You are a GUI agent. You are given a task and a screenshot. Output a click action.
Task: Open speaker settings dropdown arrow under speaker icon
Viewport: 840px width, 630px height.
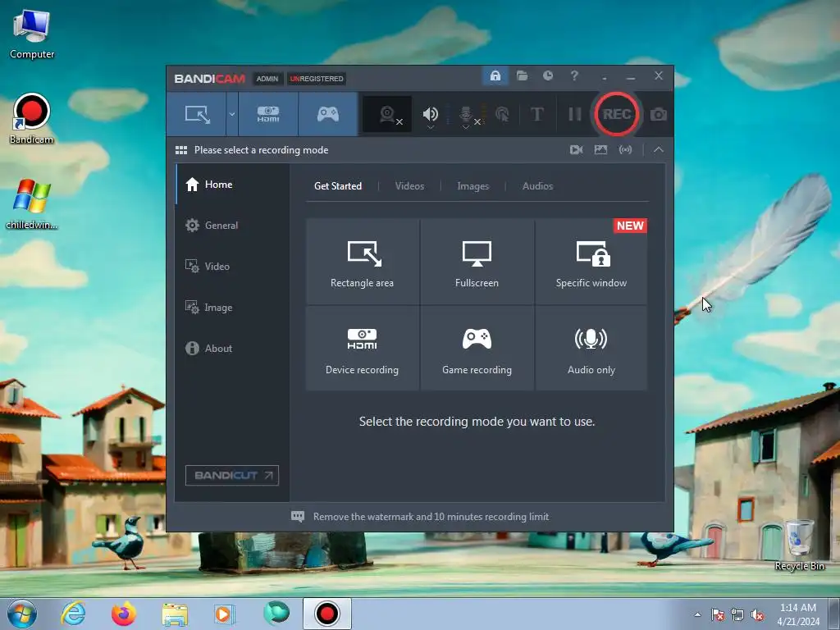pos(430,127)
